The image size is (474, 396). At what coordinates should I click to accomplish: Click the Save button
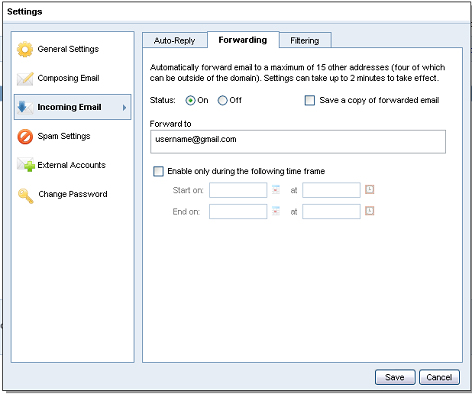pyautogui.click(x=395, y=377)
